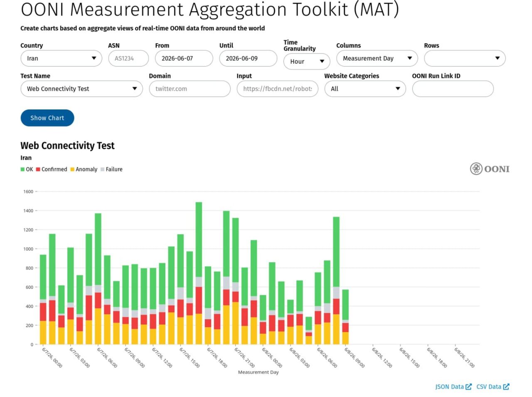Click the JSON Data external-link icon

pyautogui.click(x=468, y=387)
